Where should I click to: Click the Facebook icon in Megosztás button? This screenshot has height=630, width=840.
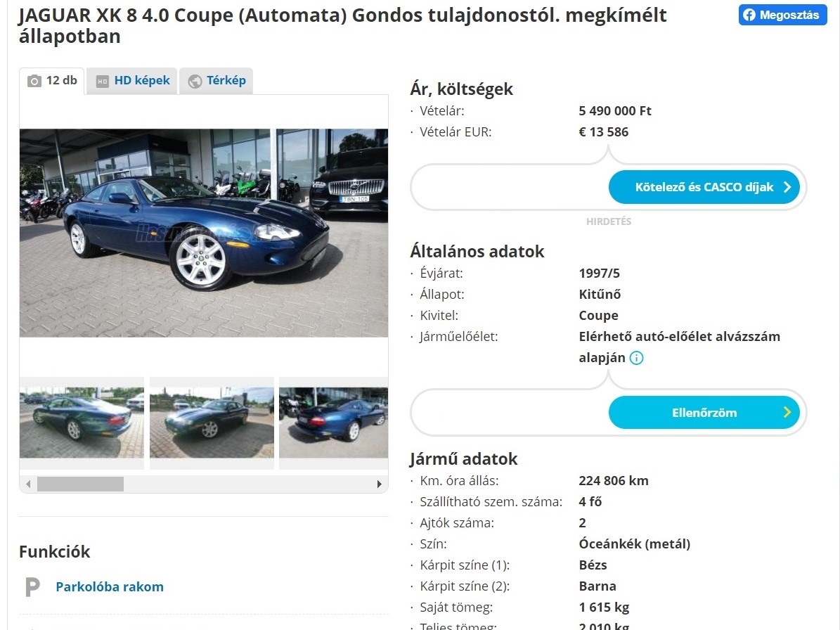749,15
